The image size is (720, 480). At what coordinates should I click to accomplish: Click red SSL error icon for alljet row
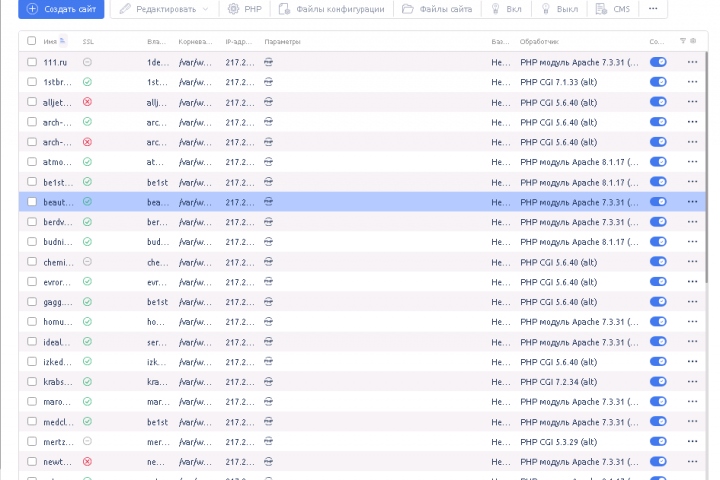87,102
